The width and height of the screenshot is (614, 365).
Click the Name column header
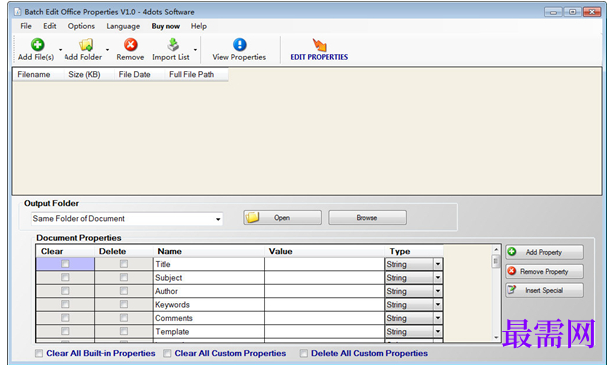tap(209, 251)
